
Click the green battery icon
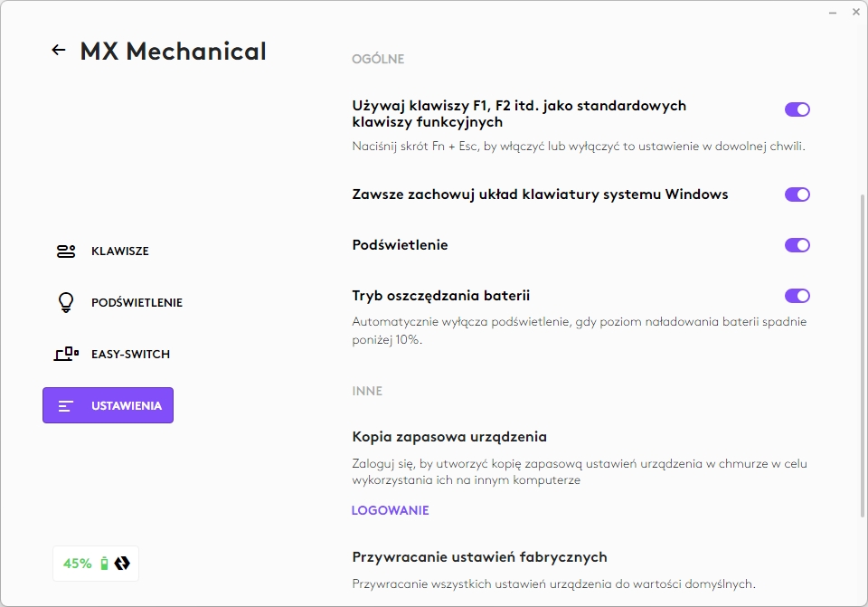coord(104,564)
